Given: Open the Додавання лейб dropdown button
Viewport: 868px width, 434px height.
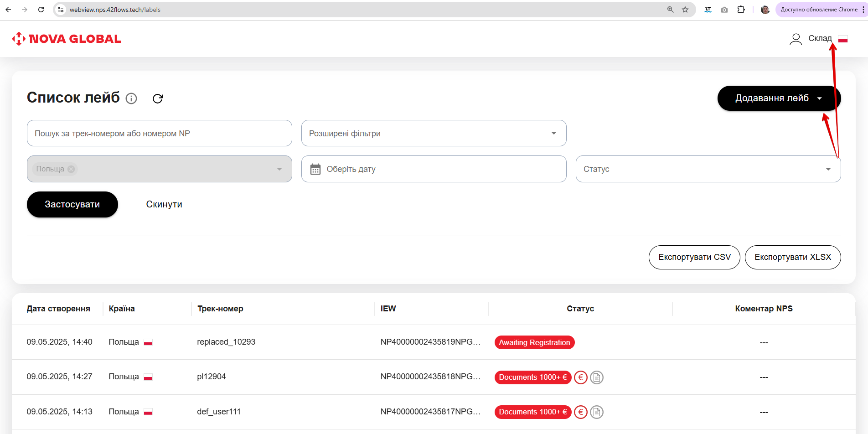Looking at the screenshot, I should (x=778, y=98).
